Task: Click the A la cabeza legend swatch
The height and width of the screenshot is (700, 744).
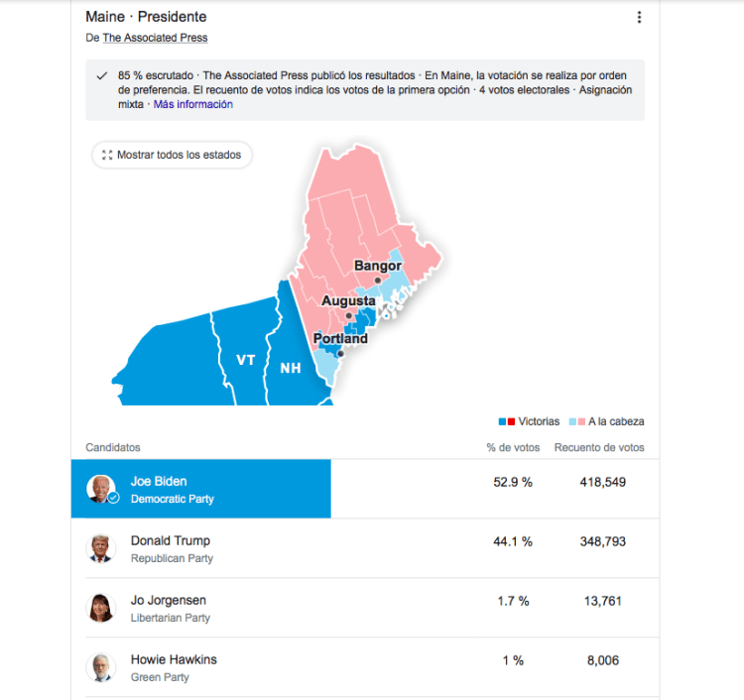Action: point(573,421)
